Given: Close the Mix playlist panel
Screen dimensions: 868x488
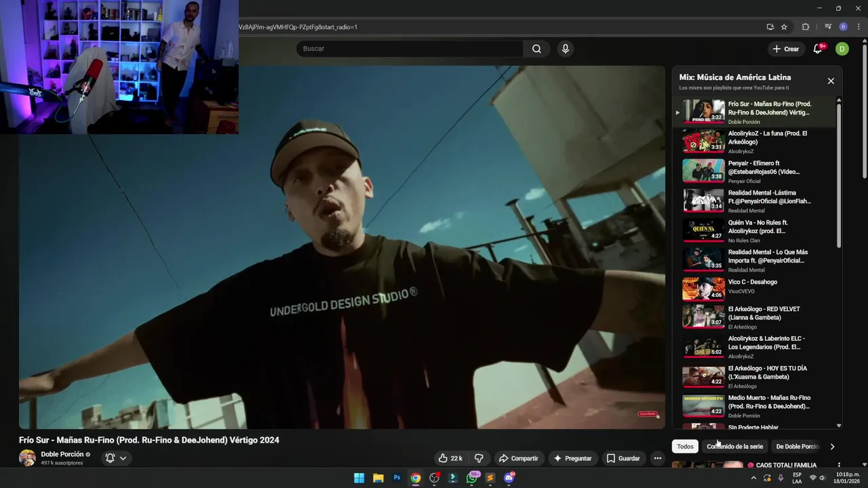Looking at the screenshot, I should [x=831, y=81].
